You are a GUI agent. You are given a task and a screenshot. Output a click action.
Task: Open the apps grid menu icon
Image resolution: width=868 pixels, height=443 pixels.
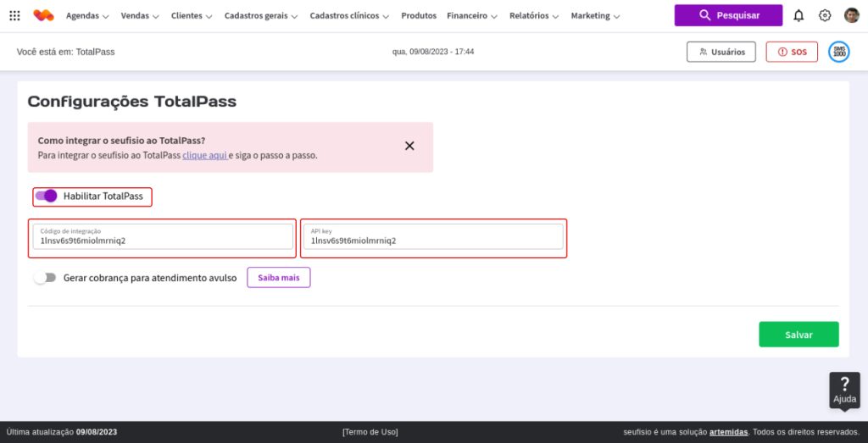tap(15, 15)
